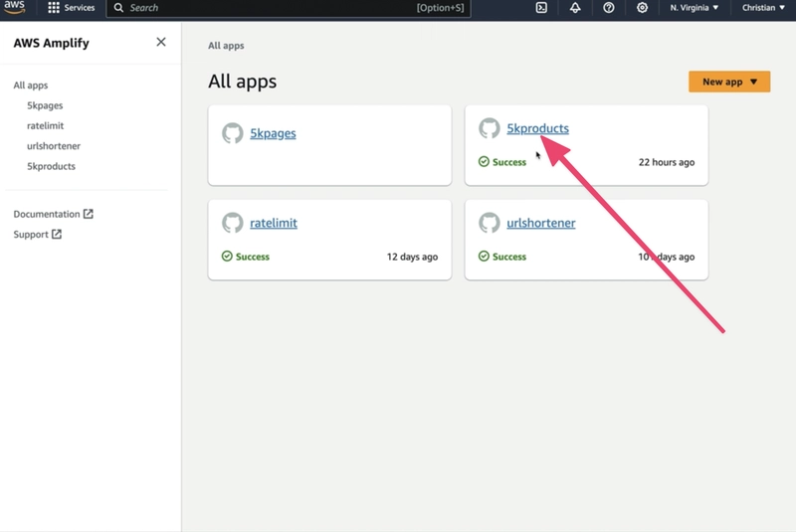This screenshot has height=532, width=796.
Task: Click the 'AWS Amplify' sidebar title
Action: tap(52, 43)
